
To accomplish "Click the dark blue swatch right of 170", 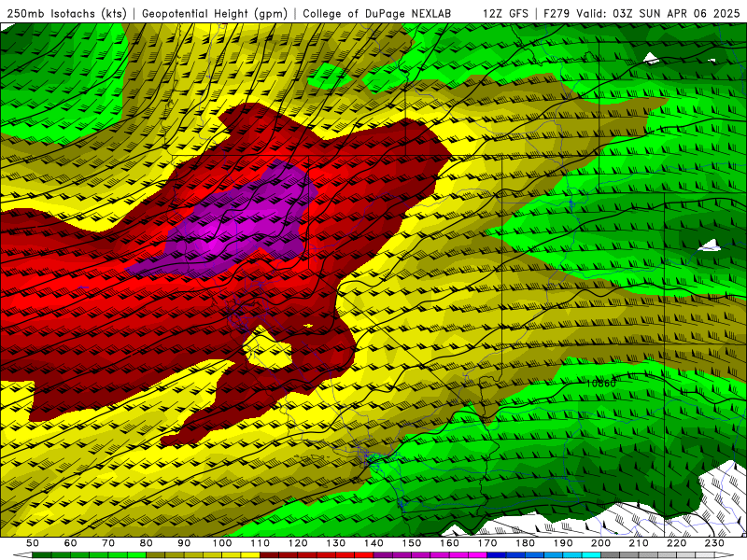I will click(x=497, y=555).
